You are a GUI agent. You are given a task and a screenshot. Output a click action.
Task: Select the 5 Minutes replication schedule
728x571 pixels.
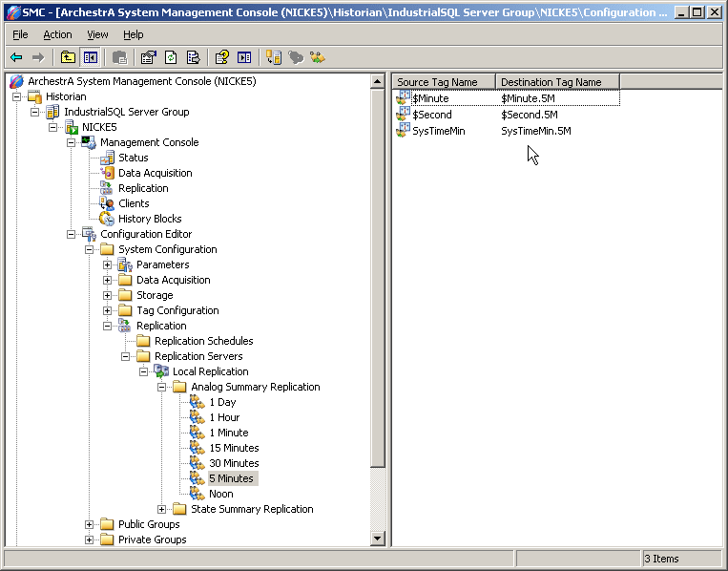pyautogui.click(x=231, y=478)
